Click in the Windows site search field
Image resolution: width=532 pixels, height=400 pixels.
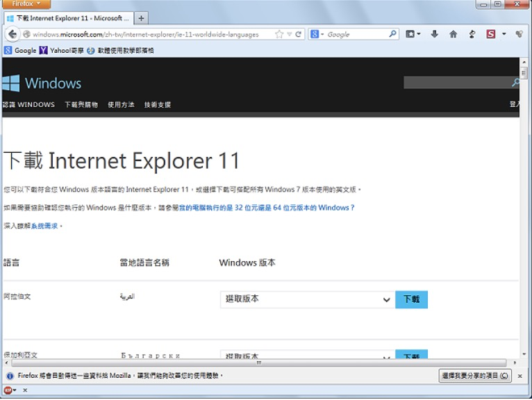[457, 83]
